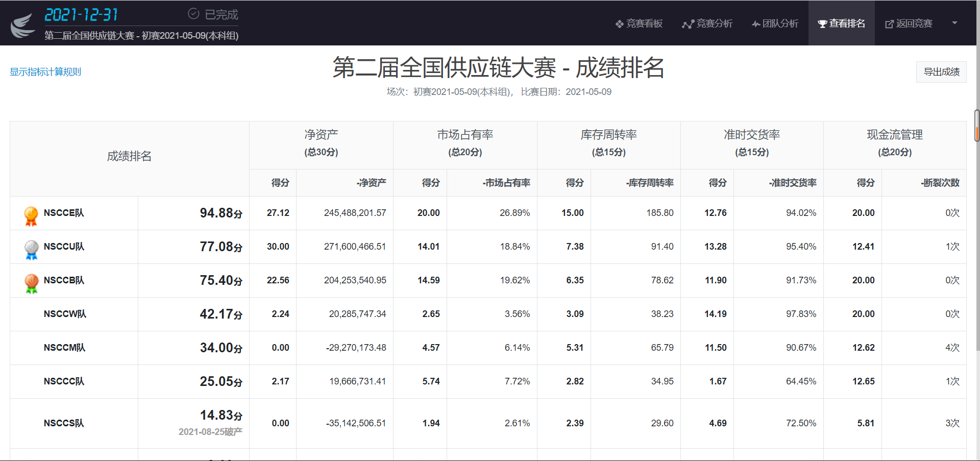980x461 pixels.
Task: Click the 现金流管理 column group header
Action: [894, 135]
